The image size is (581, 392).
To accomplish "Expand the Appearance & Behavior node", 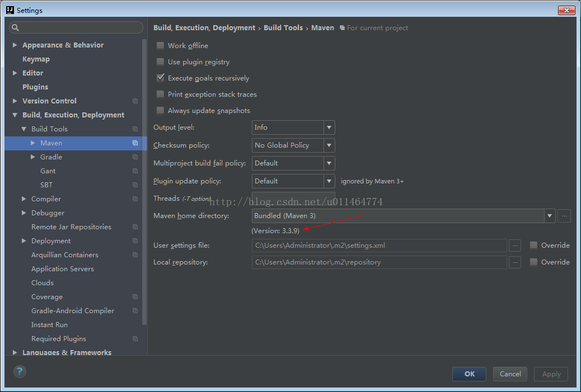I will [x=15, y=45].
